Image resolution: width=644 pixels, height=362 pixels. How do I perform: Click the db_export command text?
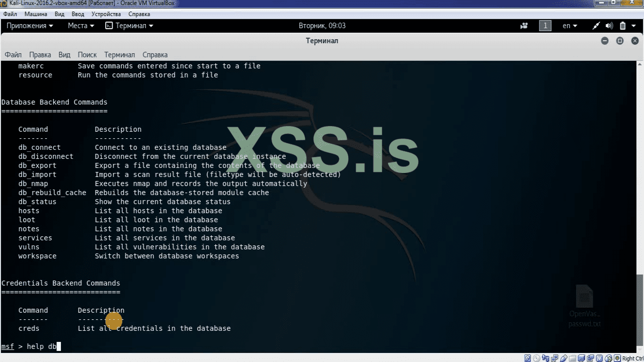[x=37, y=165]
